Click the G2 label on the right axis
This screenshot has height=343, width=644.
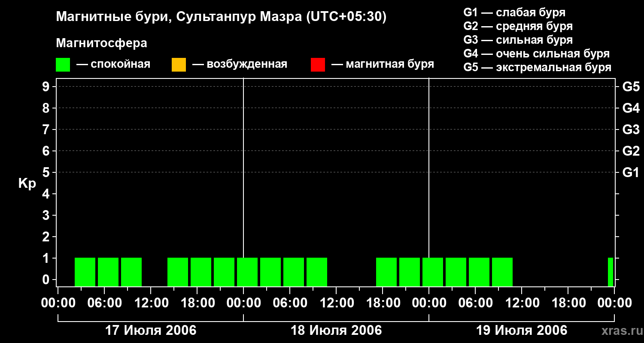(631, 151)
